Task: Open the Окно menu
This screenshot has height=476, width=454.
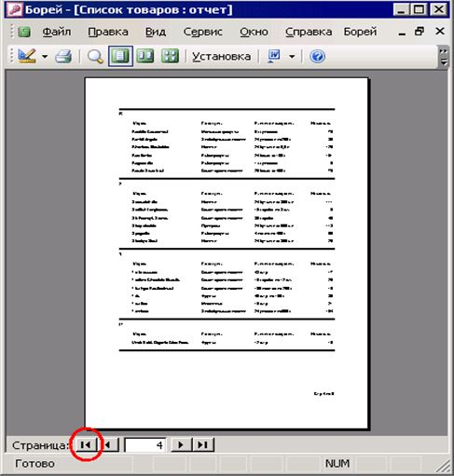Action: pos(254,32)
